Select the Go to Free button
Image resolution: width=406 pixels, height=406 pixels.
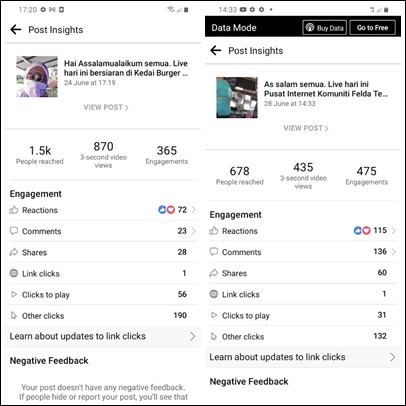[372, 28]
